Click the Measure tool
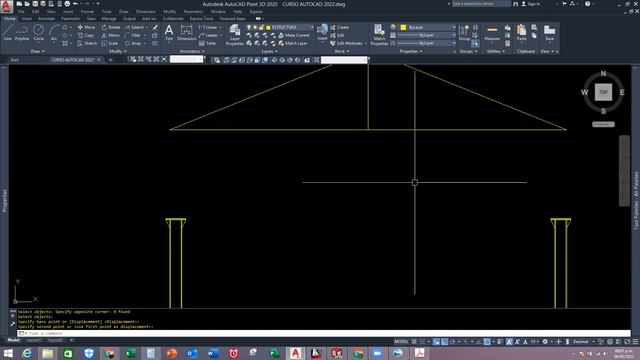Screen dimensions: 640x360 pos(492,32)
